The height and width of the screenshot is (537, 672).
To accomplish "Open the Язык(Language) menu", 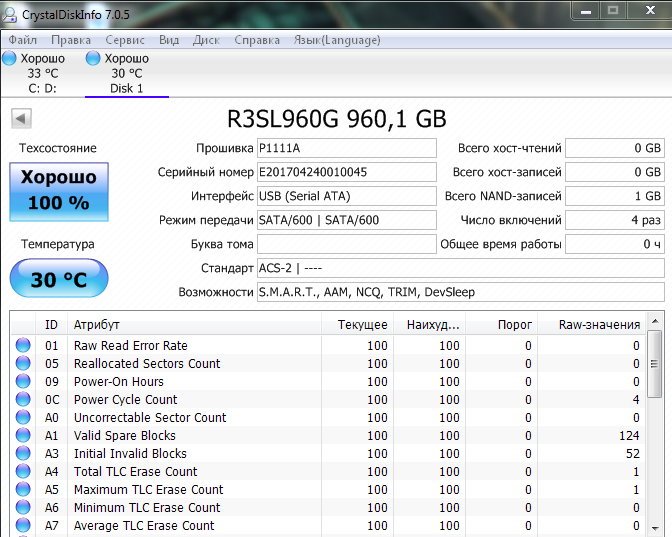I will [x=337, y=40].
